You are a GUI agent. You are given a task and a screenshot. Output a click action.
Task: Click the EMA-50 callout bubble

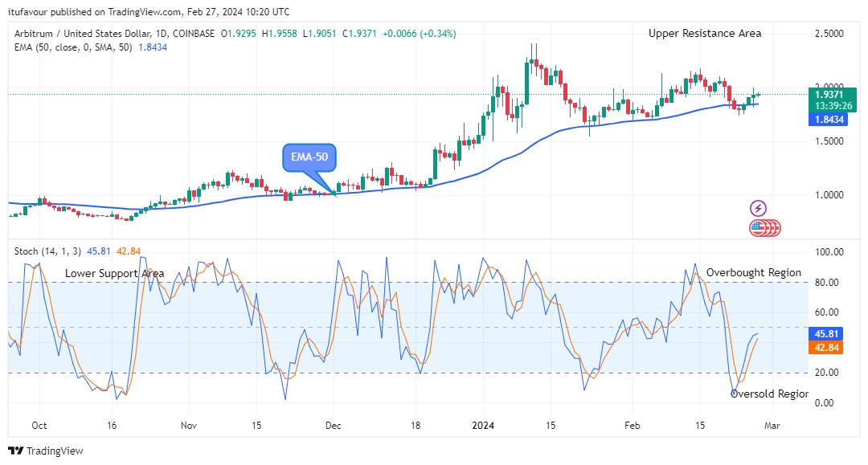pos(309,159)
